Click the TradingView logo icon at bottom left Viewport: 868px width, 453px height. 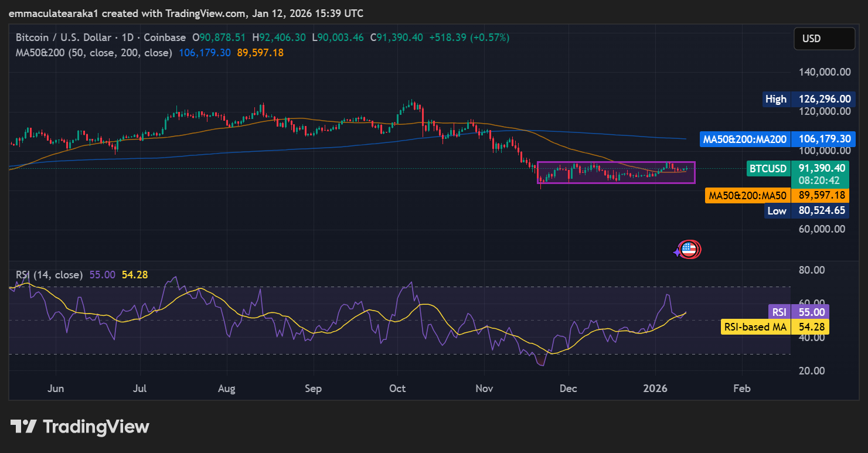[x=23, y=427]
